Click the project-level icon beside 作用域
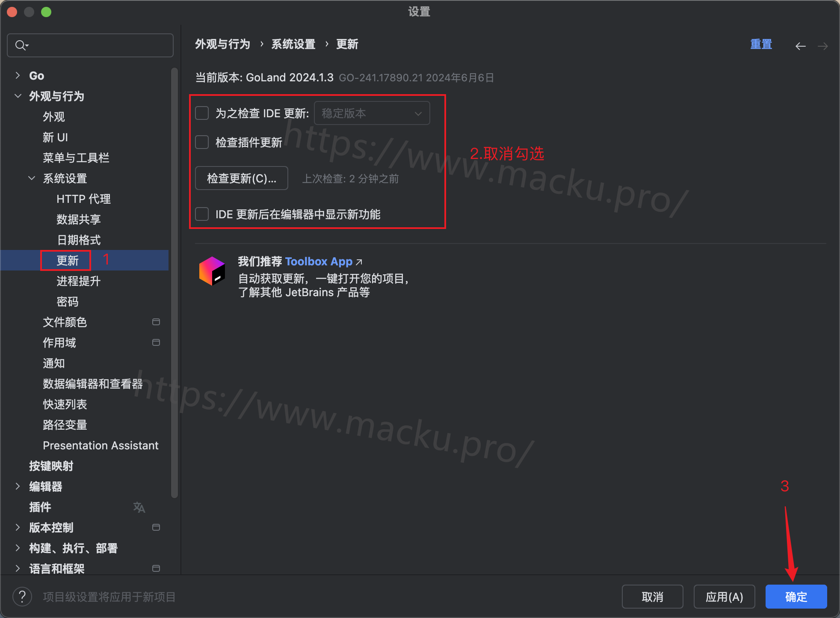This screenshot has width=840, height=618. pos(156,342)
